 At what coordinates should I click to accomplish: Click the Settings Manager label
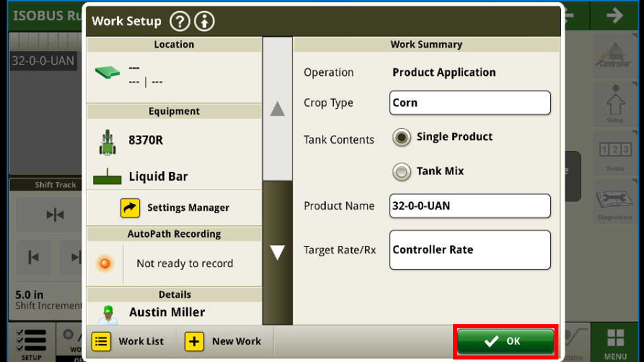pos(188,208)
